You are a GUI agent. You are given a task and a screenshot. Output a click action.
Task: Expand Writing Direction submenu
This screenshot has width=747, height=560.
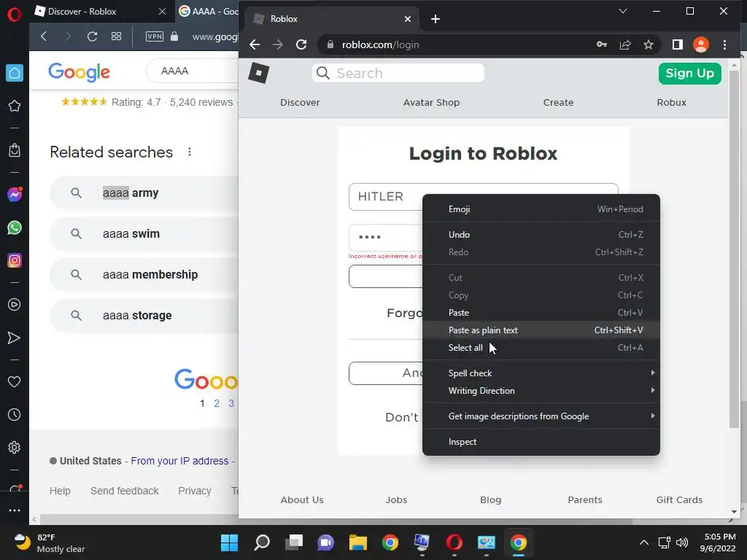pos(541,391)
